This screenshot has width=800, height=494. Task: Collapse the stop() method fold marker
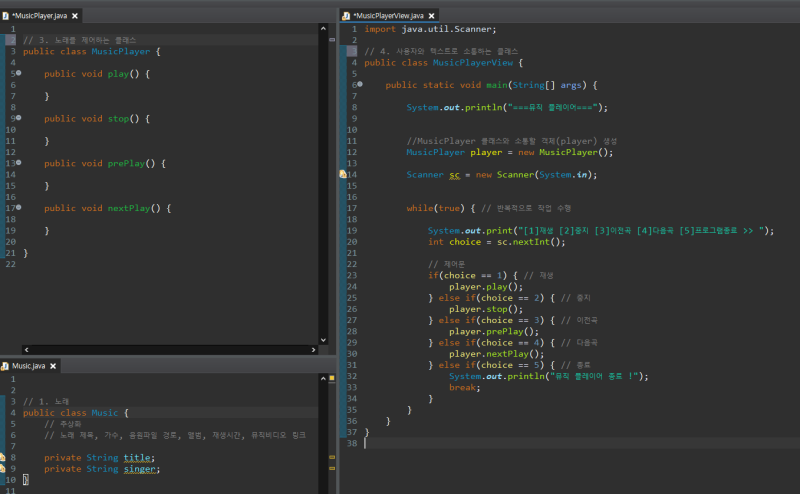pyautogui.click(x=19, y=118)
